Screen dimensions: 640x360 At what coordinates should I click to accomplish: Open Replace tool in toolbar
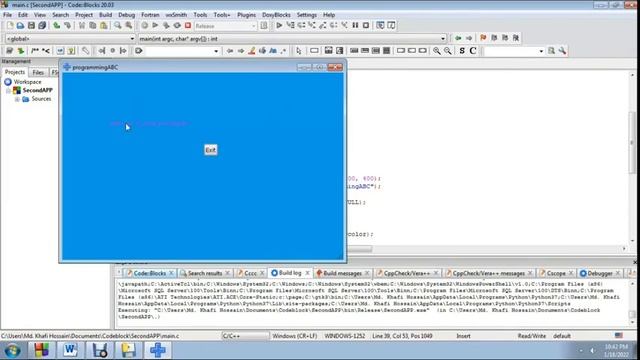tap(129, 26)
